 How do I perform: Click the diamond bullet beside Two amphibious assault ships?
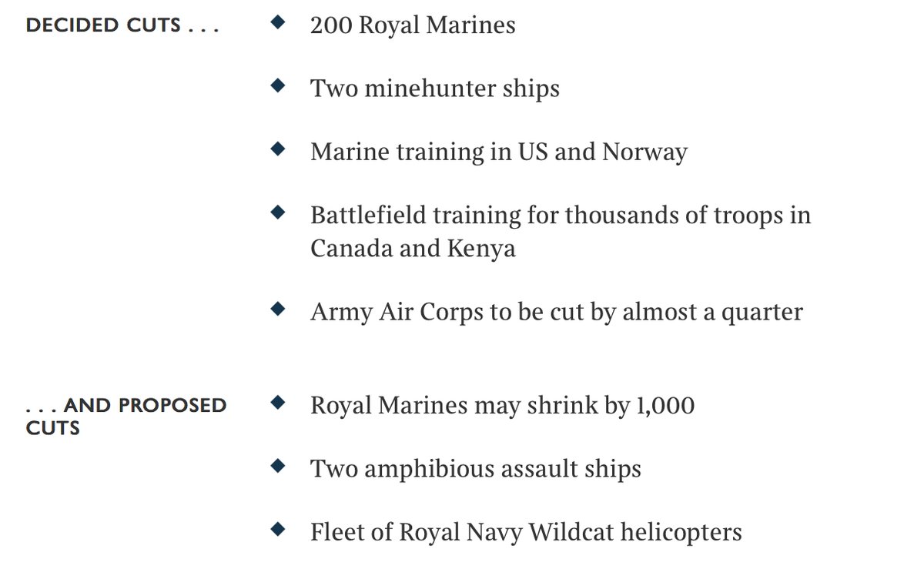pyautogui.click(x=278, y=464)
